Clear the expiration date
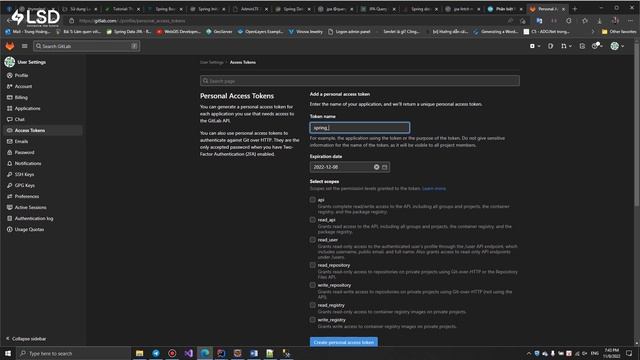The width and height of the screenshot is (640, 360). tap(376, 167)
